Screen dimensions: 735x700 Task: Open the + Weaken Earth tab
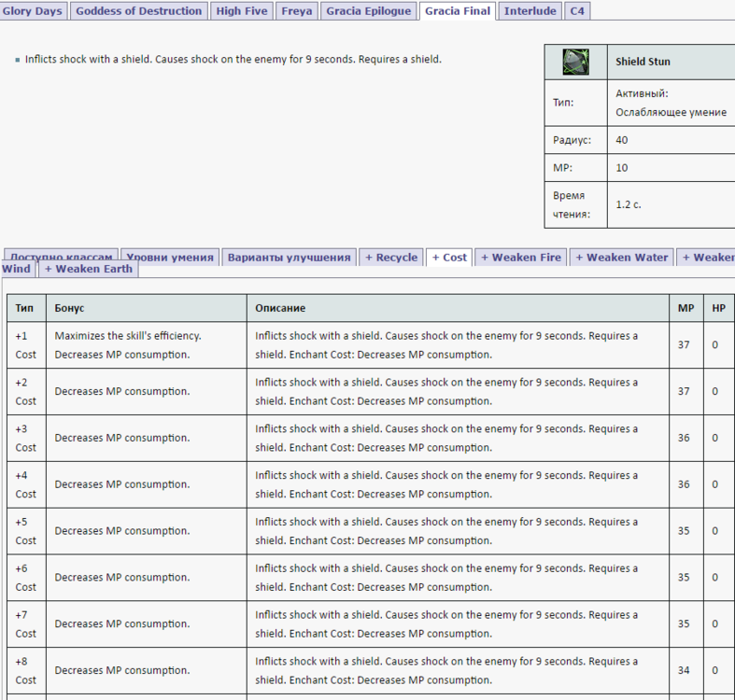tap(90, 269)
